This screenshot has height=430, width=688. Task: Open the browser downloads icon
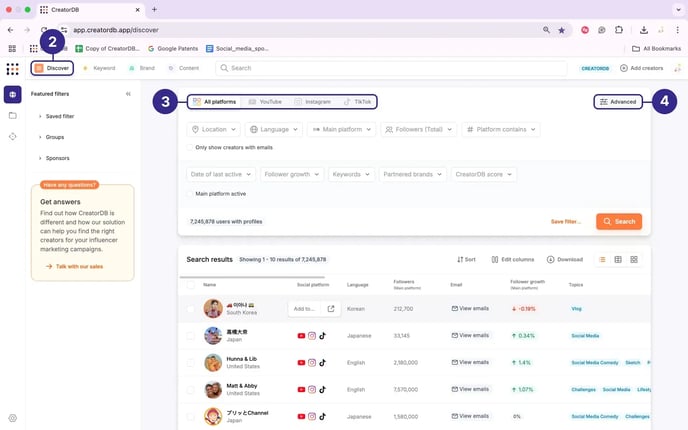[x=644, y=30]
